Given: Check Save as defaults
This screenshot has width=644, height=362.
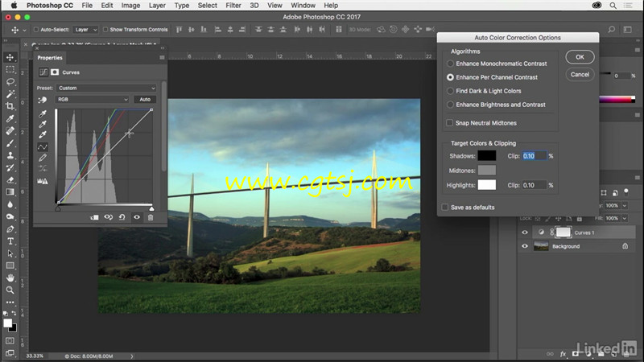Looking at the screenshot, I should pyautogui.click(x=445, y=208).
